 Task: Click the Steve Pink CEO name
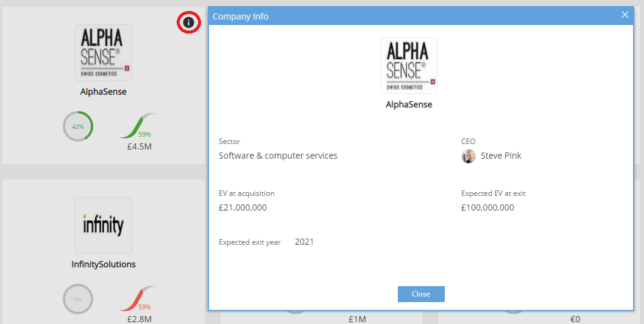501,156
